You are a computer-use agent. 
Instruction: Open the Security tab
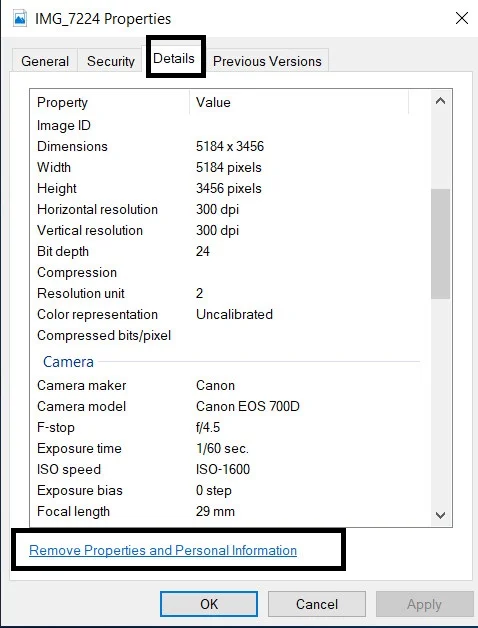111,61
